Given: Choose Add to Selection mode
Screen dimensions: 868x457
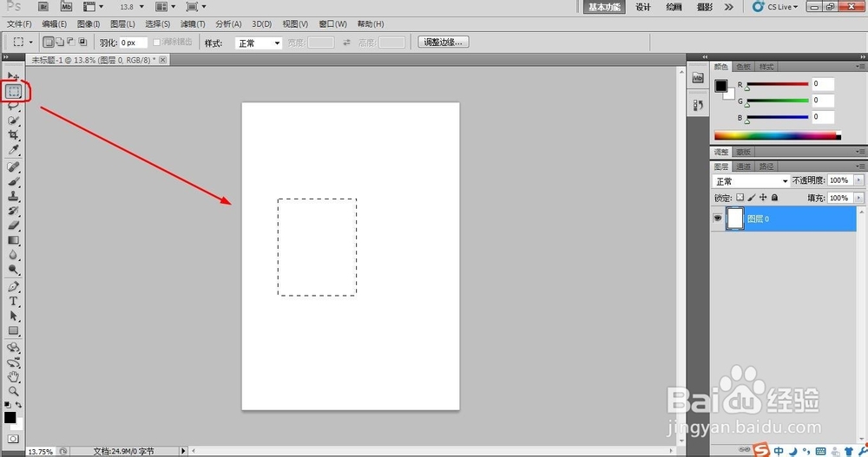Looking at the screenshot, I should pos(60,42).
